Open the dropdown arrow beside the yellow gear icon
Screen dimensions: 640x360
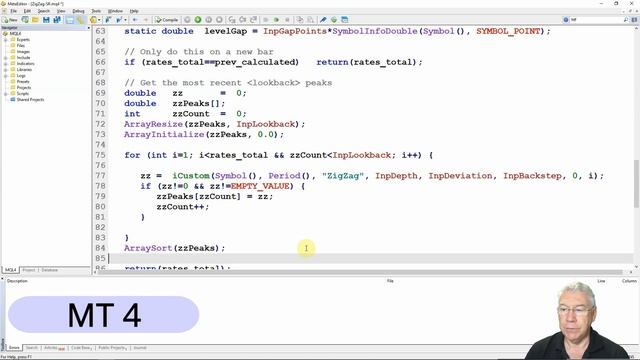[99, 20]
